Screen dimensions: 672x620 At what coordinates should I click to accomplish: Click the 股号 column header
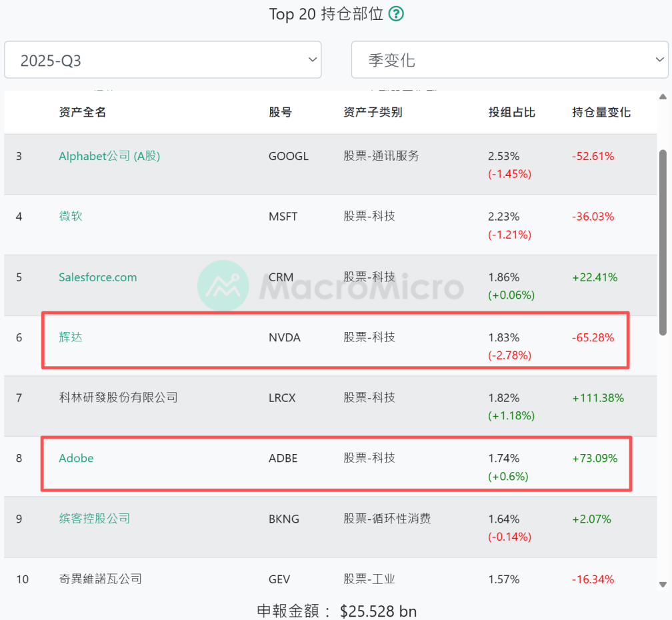pos(279,112)
